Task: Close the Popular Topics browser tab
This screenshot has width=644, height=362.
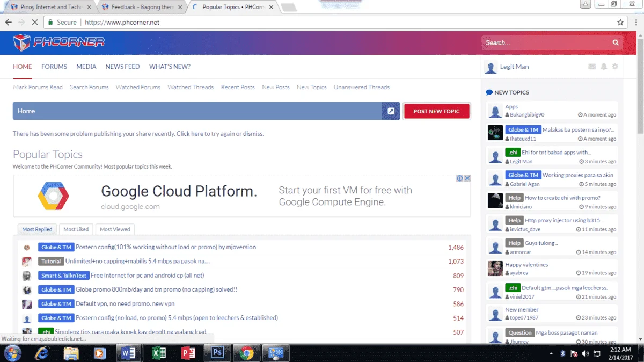Action: (270, 7)
